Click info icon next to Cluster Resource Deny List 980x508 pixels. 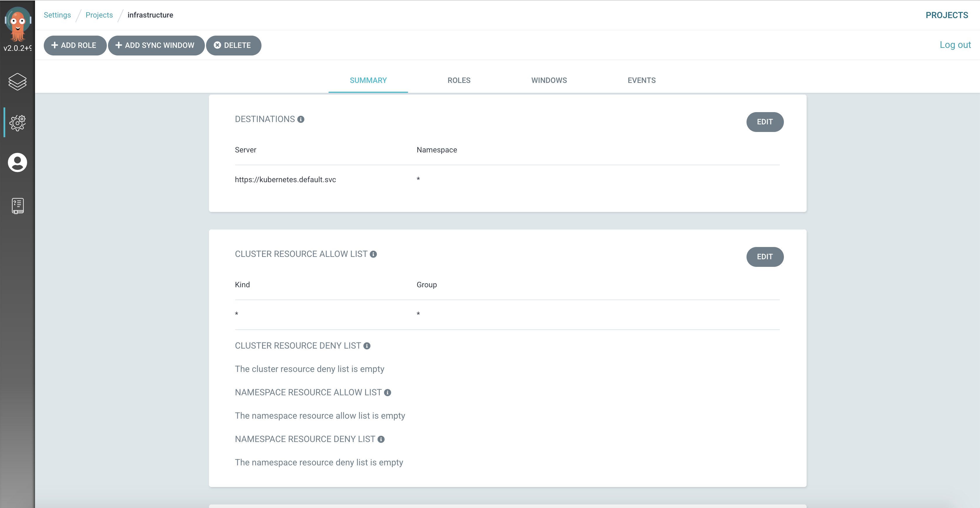(x=367, y=346)
